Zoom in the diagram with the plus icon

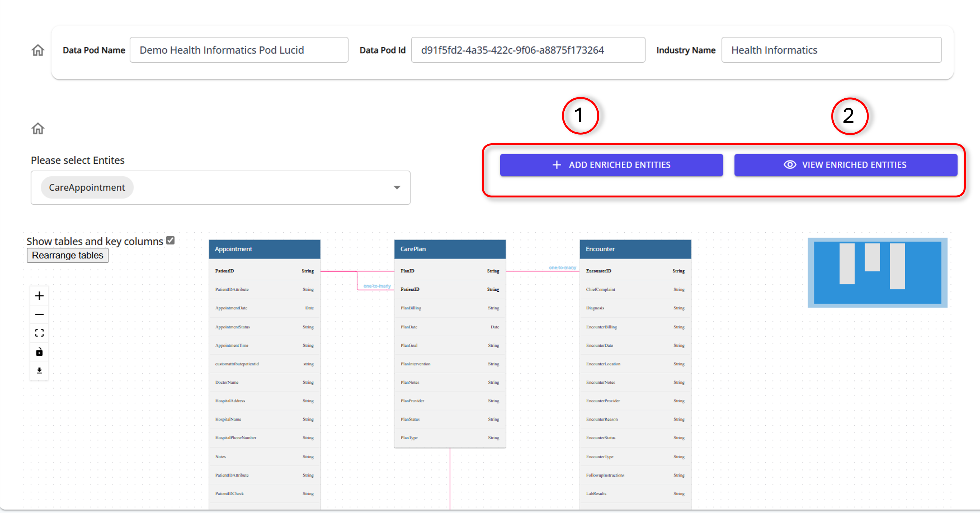[39, 296]
